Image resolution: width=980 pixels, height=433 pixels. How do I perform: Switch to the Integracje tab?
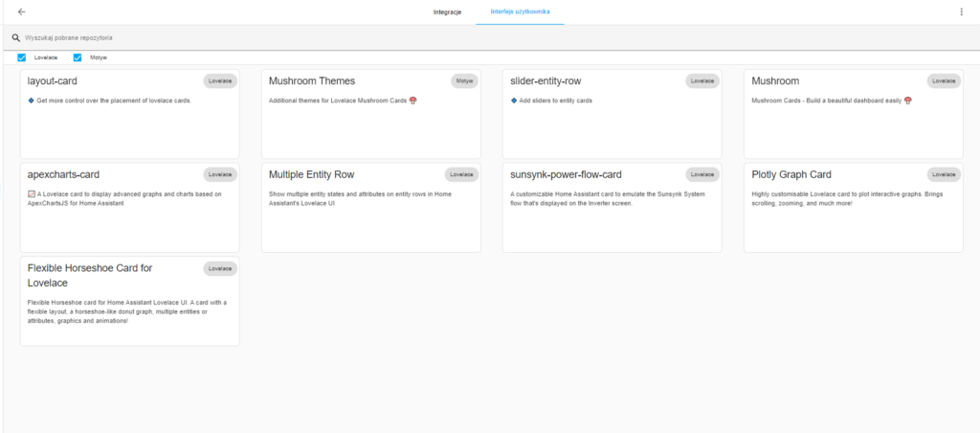pos(447,11)
